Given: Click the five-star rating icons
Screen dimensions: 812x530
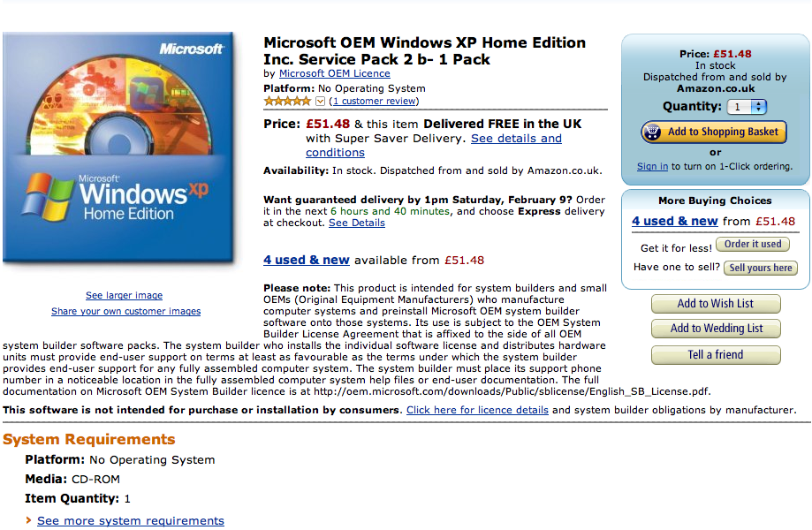Looking at the screenshot, I should 287,101.
